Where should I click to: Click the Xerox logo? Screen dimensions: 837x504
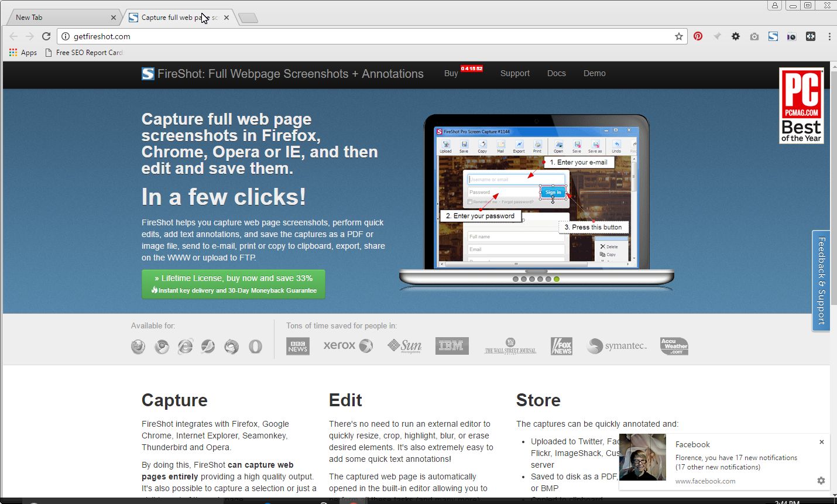click(x=348, y=345)
